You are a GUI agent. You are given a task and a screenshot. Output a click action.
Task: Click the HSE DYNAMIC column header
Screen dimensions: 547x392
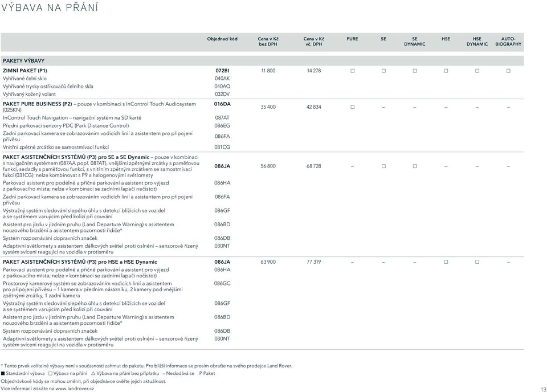click(477, 42)
